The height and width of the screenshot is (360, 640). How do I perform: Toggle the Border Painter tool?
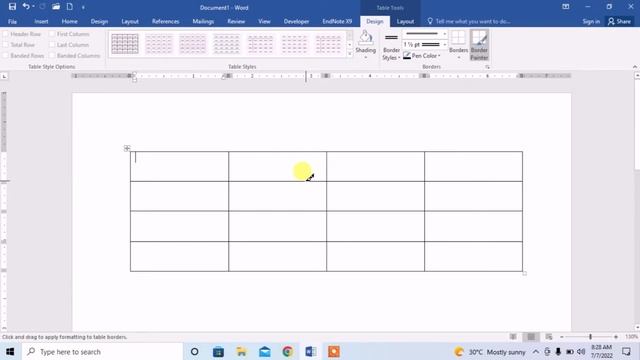click(479, 45)
